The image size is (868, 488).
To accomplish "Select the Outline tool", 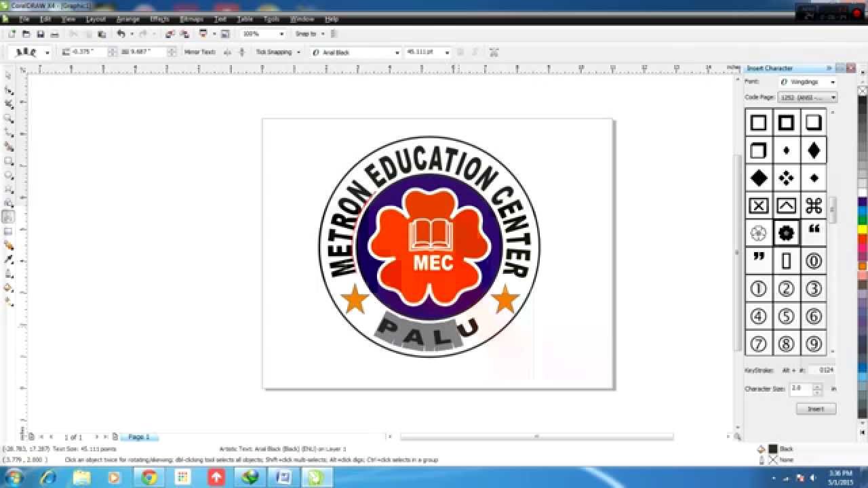I will 8,274.
